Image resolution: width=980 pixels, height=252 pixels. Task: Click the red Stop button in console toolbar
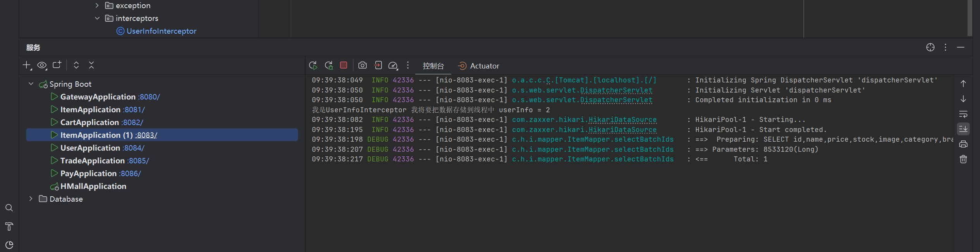[343, 65]
